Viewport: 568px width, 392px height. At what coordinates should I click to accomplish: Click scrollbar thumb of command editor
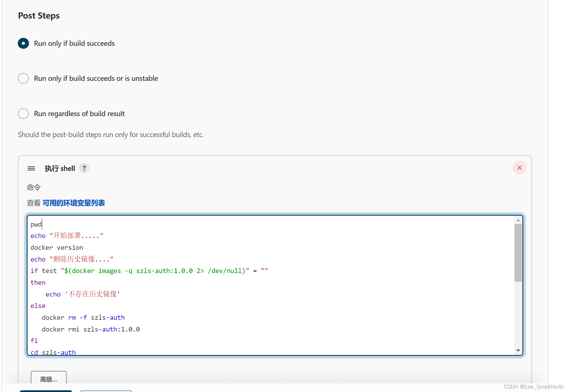coord(518,253)
